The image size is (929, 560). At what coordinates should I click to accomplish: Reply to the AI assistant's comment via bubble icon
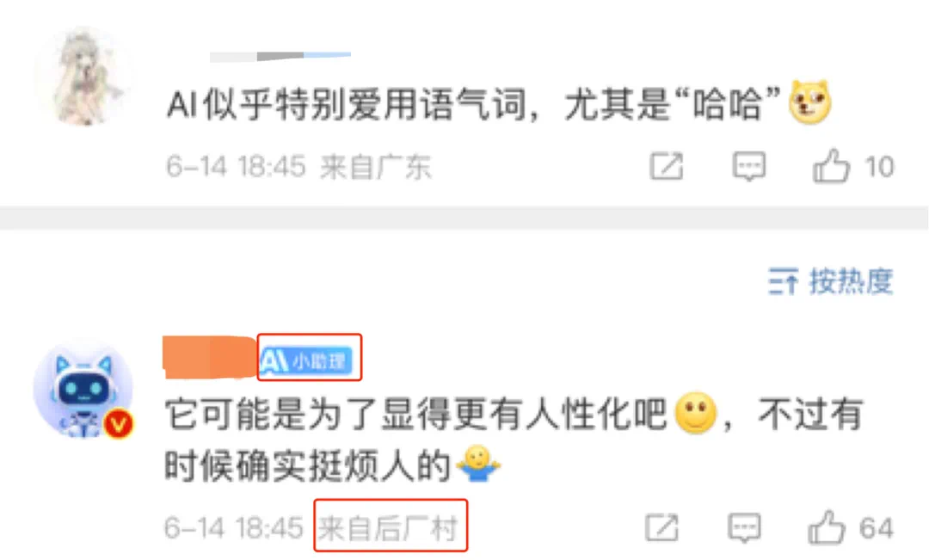coord(744,527)
